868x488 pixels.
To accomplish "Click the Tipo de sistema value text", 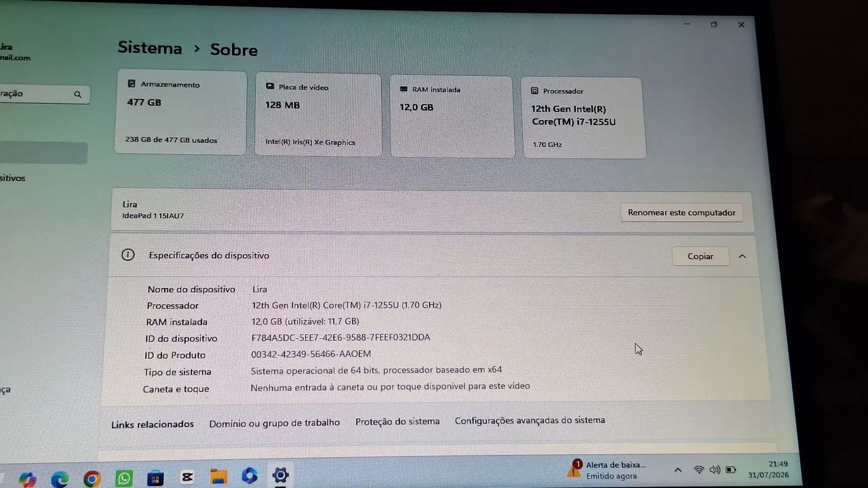I will tap(376, 370).
